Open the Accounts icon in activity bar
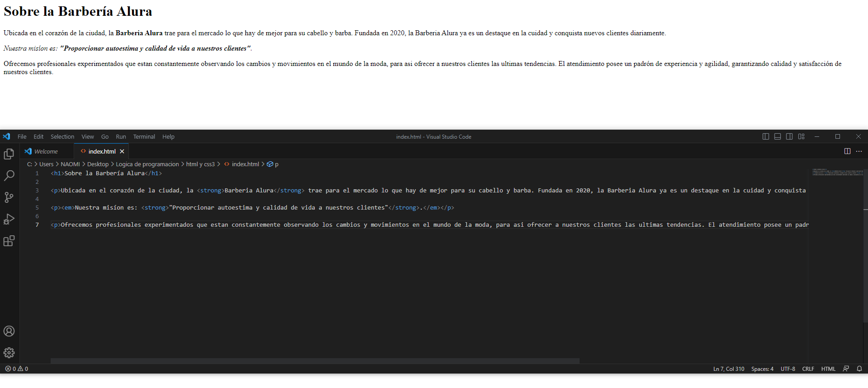 click(9, 331)
